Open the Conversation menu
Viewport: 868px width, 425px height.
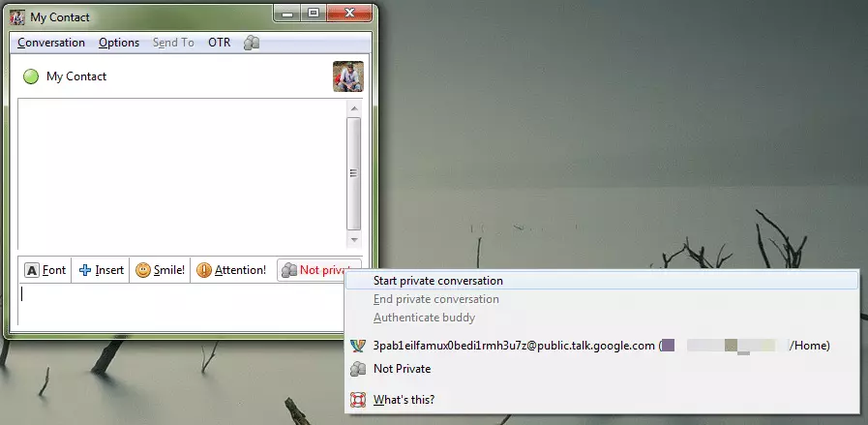click(51, 43)
